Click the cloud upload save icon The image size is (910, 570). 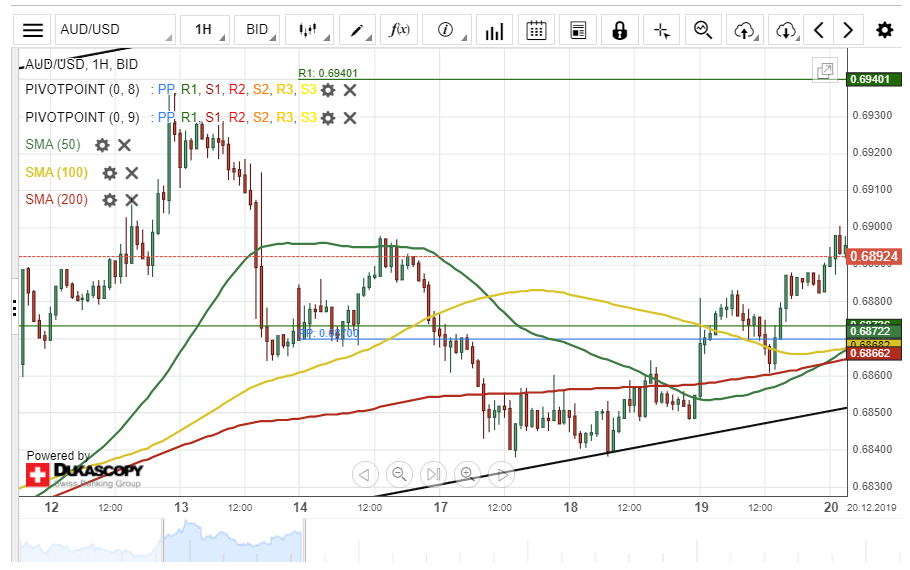(744, 30)
